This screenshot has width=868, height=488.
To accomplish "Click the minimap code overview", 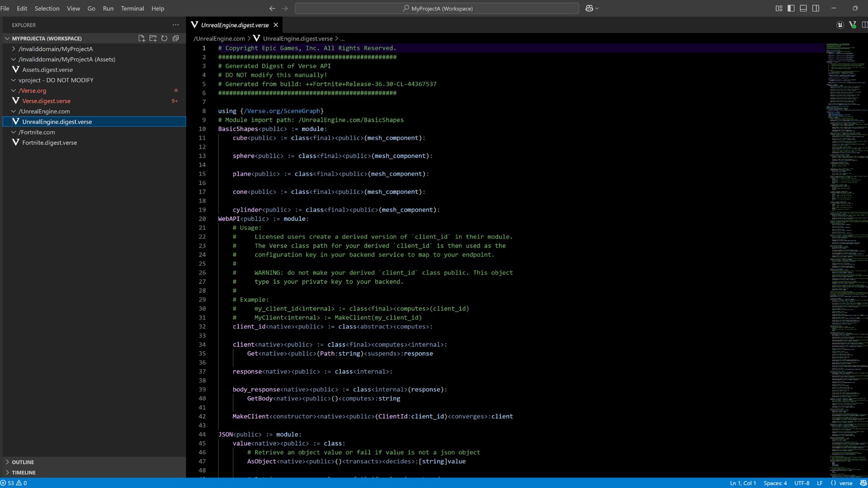I will [846, 260].
